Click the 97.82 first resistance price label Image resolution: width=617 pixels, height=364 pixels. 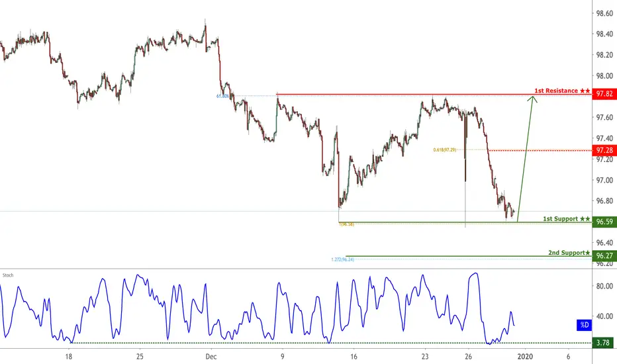[x=604, y=94]
